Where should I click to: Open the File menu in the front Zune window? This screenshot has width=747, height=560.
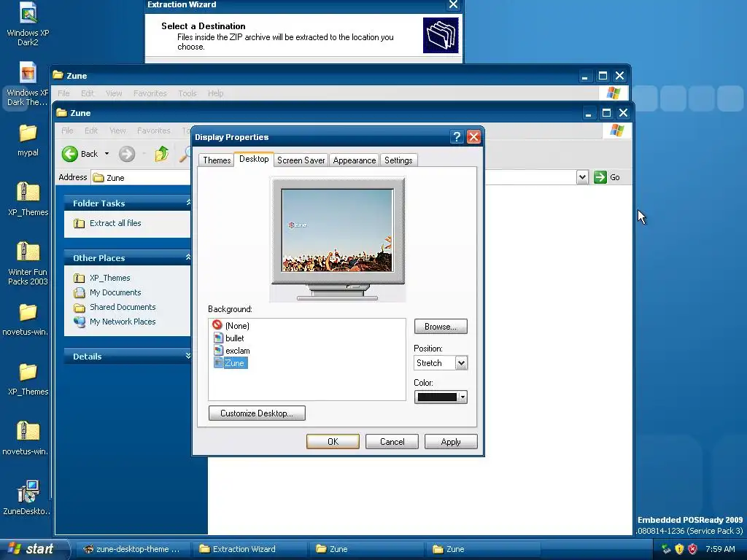[x=67, y=131]
